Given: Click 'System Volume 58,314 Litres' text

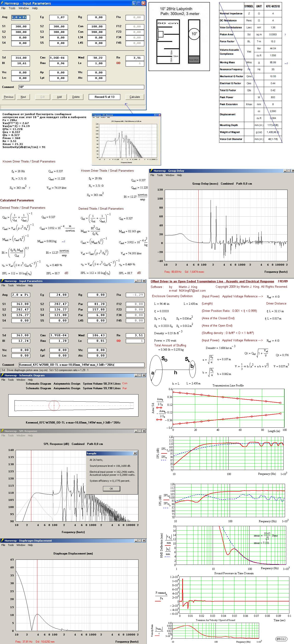Looking at the screenshot, I should [x=102, y=383].
